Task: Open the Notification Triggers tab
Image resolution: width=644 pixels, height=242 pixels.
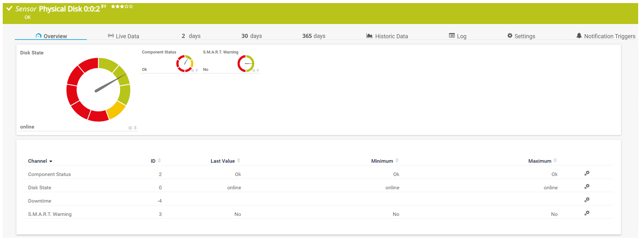Action: click(x=605, y=36)
